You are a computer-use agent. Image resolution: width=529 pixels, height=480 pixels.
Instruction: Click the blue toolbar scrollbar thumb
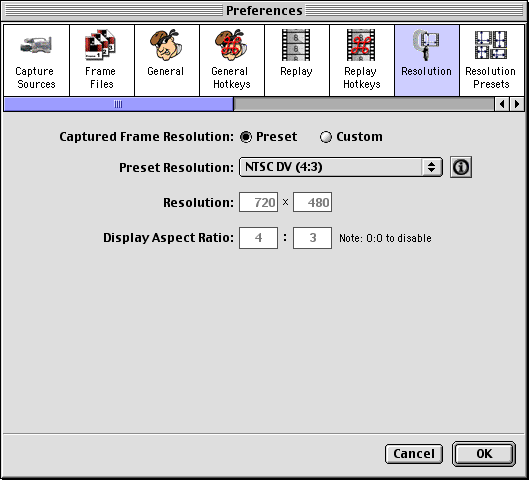(118, 104)
